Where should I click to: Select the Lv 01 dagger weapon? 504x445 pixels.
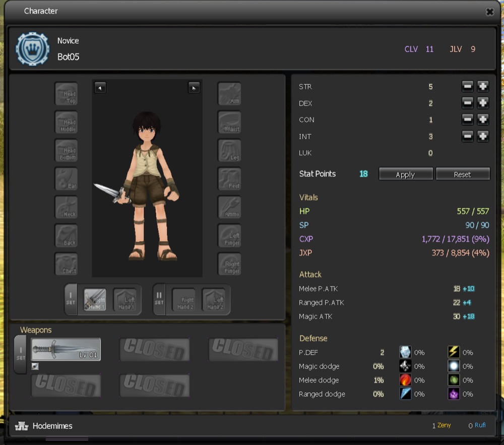tap(66, 349)
